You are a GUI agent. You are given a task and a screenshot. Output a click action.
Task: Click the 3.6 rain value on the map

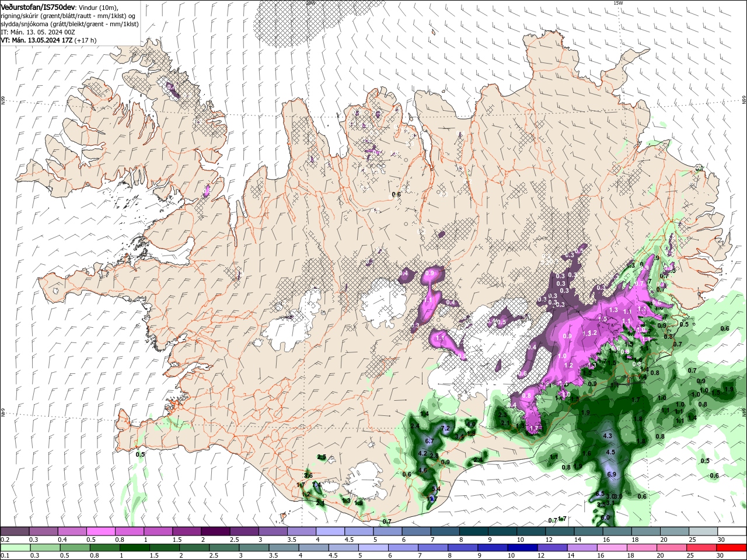pyautogui.click(x=309, y=476)
